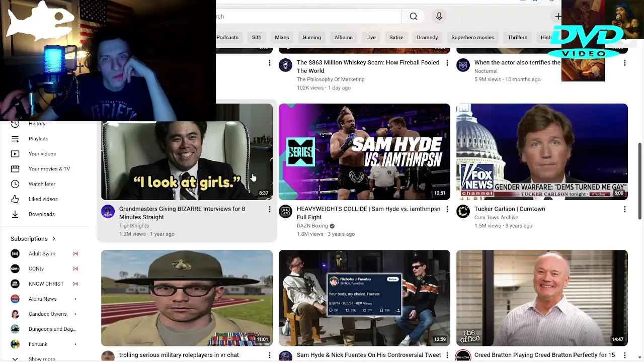This screenshot has height=362, width=644.
Task: Open History in the sidebar
Action: [x=37, y=124]
